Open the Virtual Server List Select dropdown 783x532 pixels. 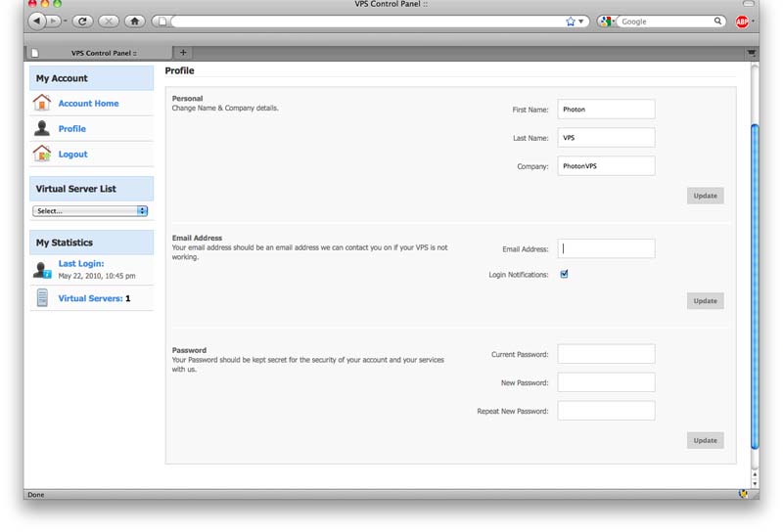90,211
